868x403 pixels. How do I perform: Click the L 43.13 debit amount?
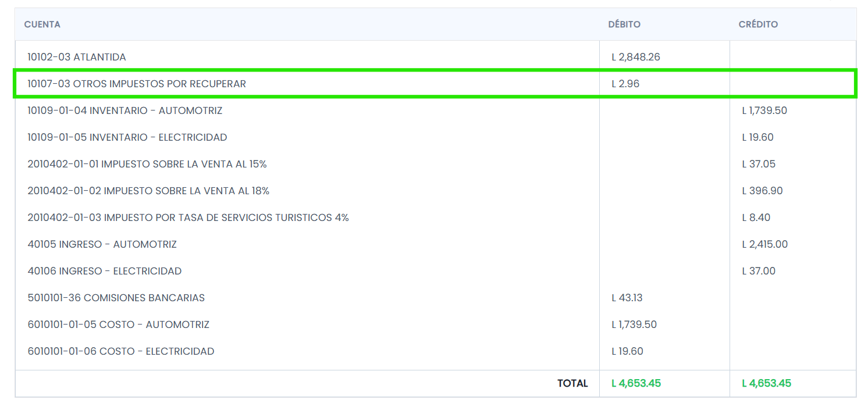[627, 298]
